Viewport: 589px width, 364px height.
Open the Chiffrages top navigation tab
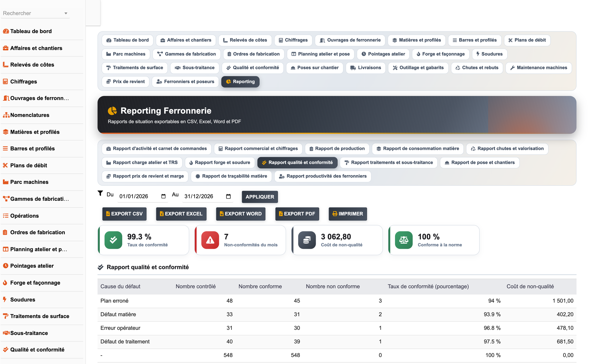click(293, 40)
